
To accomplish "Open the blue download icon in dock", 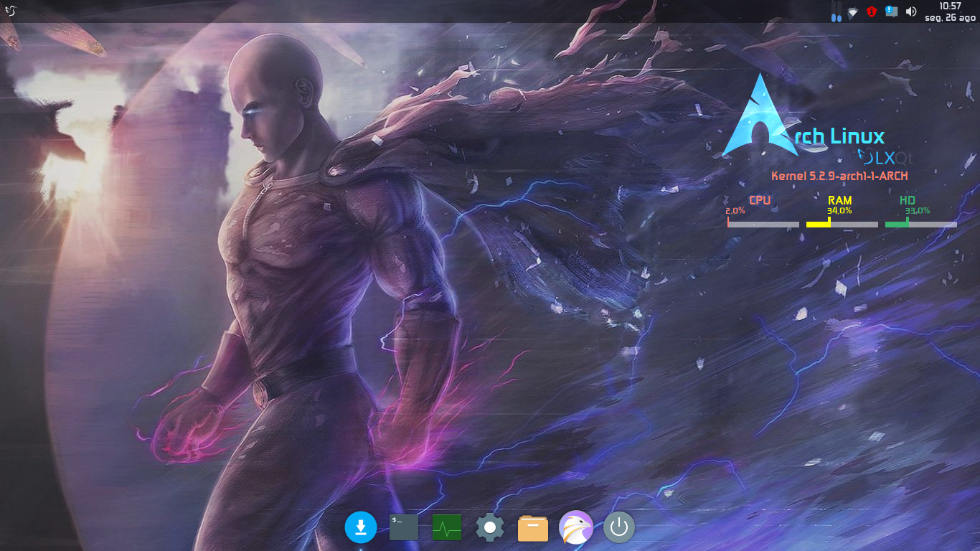I will click(x=361, y=528).
